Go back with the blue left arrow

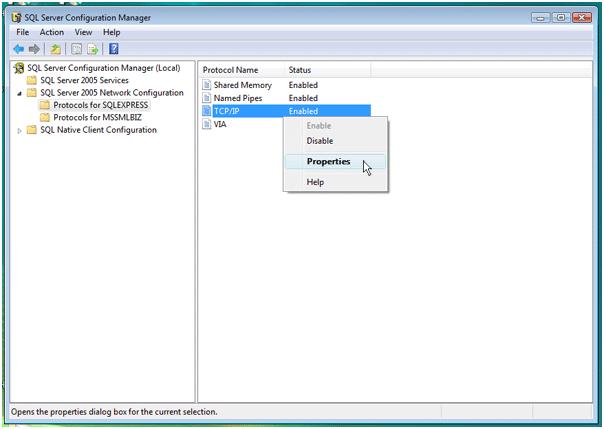coord(18,49)
